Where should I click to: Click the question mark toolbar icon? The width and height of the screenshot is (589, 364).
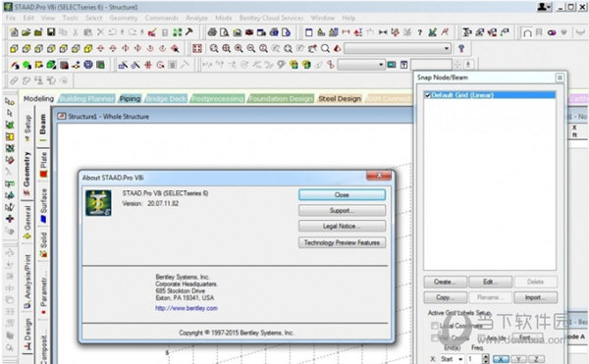[420, 32]
